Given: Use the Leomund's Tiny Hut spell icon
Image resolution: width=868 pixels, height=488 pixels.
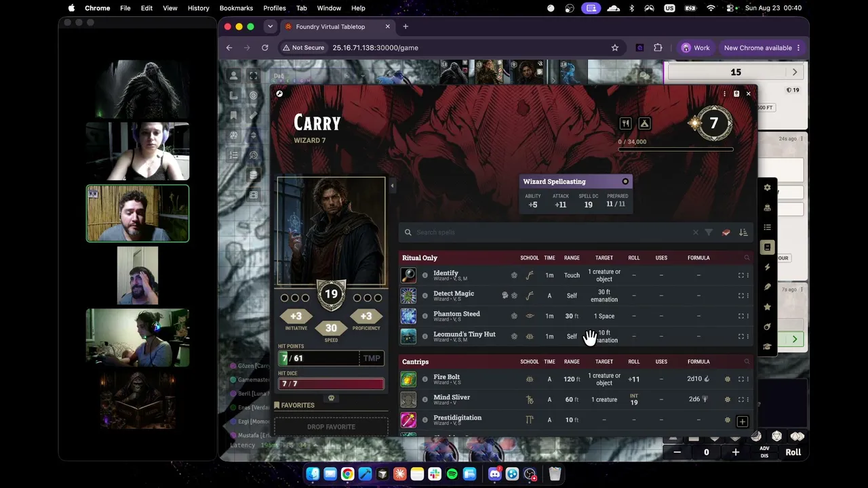Looking at the screenshot, I should (408, 336).
